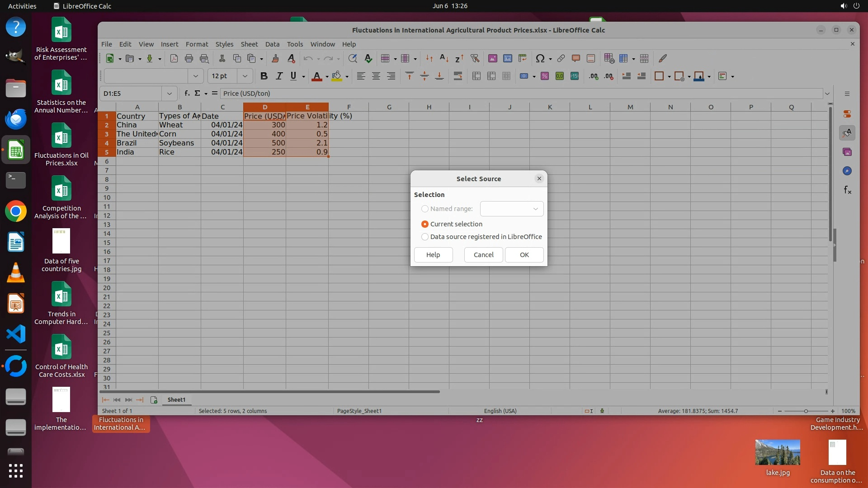Click the Format as Percent icon

[545, 76]
